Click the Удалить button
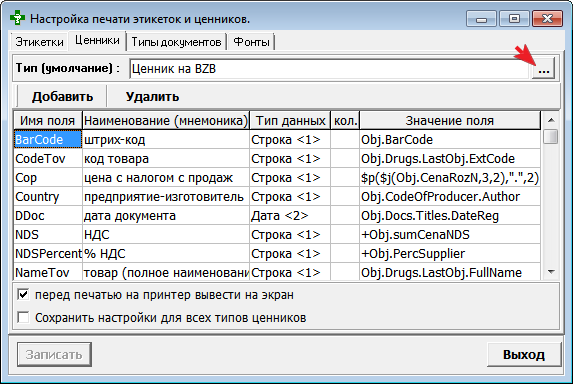This screenshot has width=573, height=384. (x=152, y=96)
